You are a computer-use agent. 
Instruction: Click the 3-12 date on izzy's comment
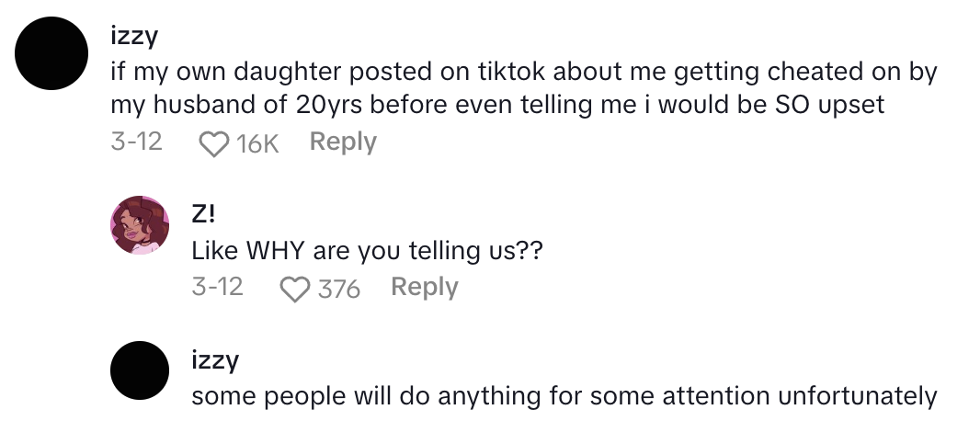tap(137, 142)
